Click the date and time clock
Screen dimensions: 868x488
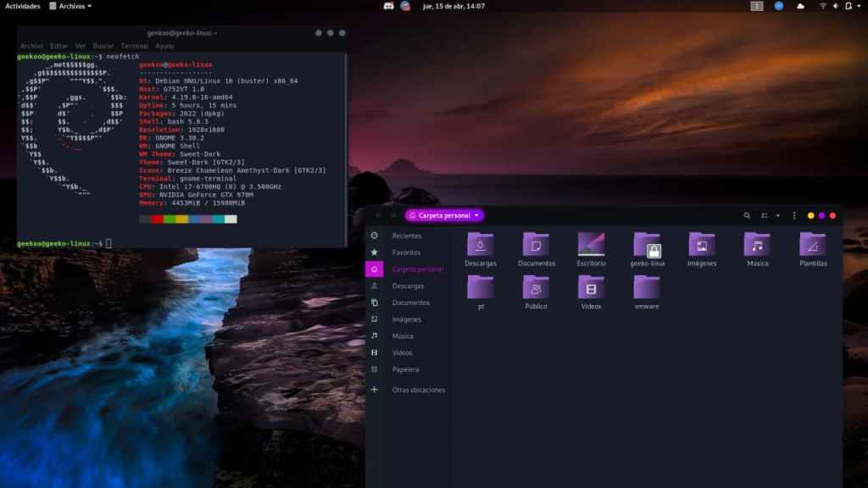click(453, 6)
